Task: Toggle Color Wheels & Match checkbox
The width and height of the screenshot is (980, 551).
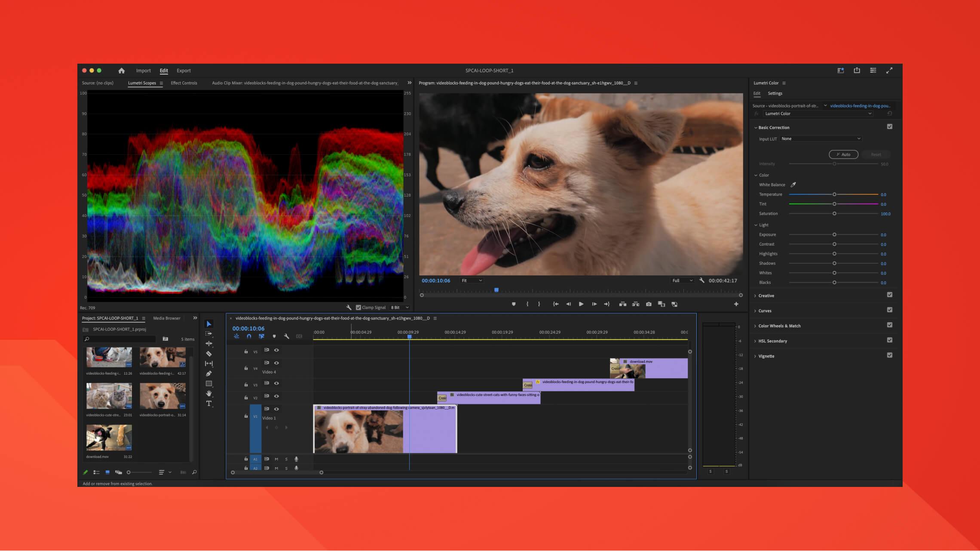Action: tap(890, 325)
